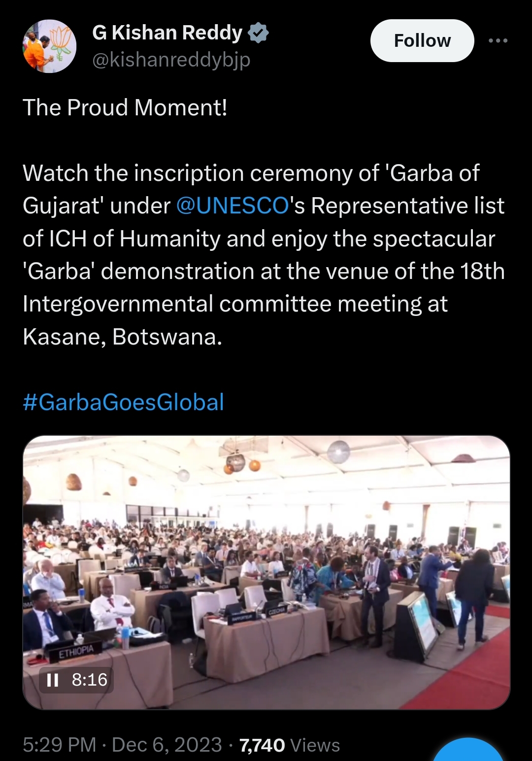The width and height of the screenshot is (532, 761).
Task: Click the tweet paragraph starting 'Watch the inscription'
Action: tap(264, 255)
